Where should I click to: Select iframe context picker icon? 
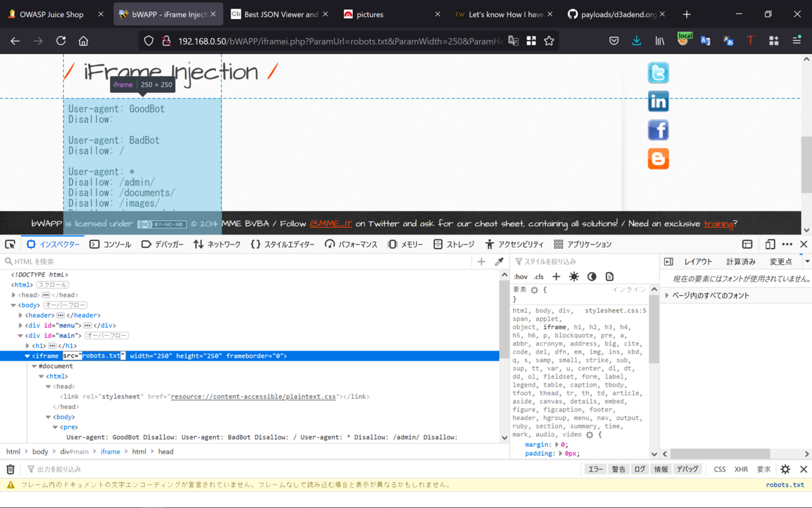coord(747,245)
